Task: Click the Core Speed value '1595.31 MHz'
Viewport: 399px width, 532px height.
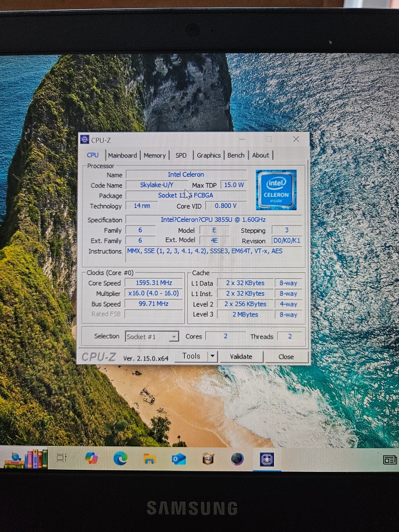Action: (x=154, y=282)
